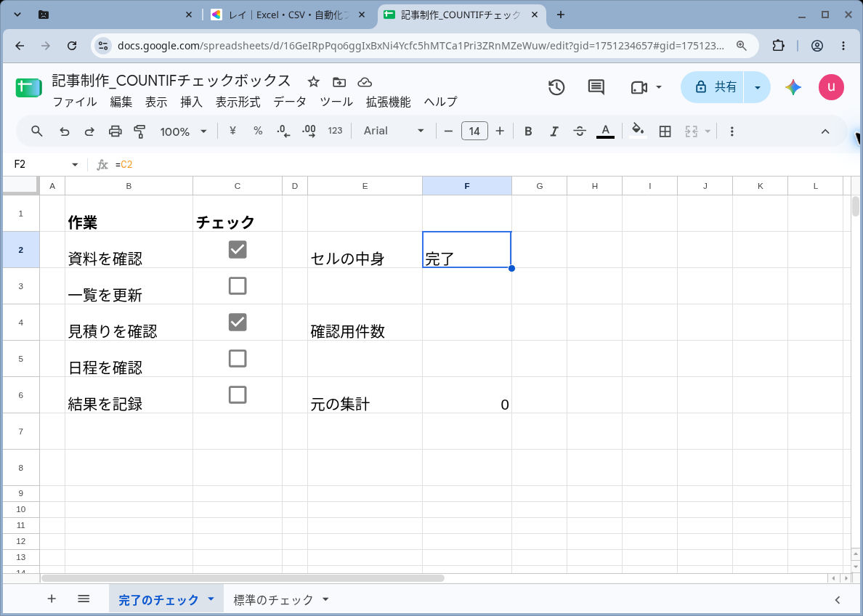Image resolution: width=863 pixels, height=616 pixels.
Task: Tick the 結果を記録 checkbox
Action: (238, 394)
